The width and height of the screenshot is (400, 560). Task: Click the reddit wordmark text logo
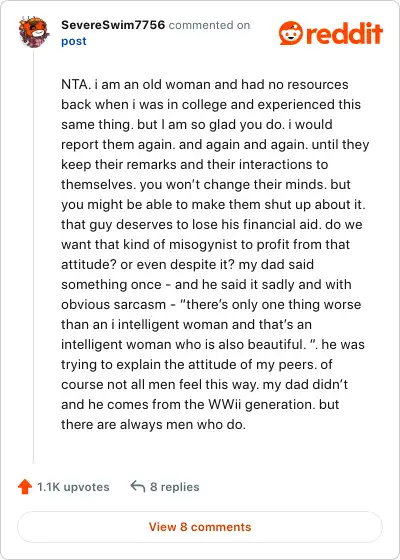tap(344, 33)
